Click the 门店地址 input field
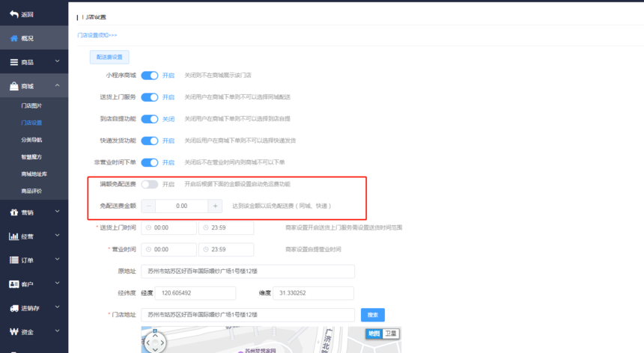The height and width of the screenshot is (353, 644). click(x=248, y=315)
